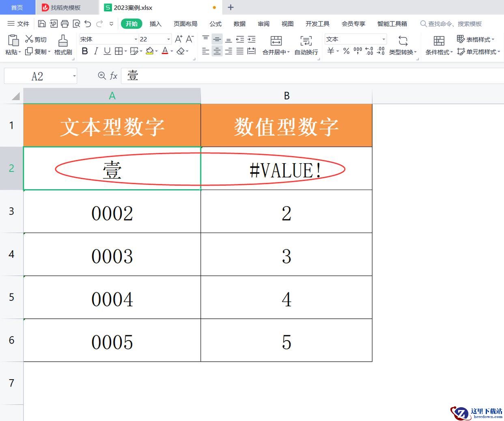Image resolution: width=504 pixels, height=421 pixels.
Task: Click the Print icon in quick access toolbar
Action: [x=65, y=24]
